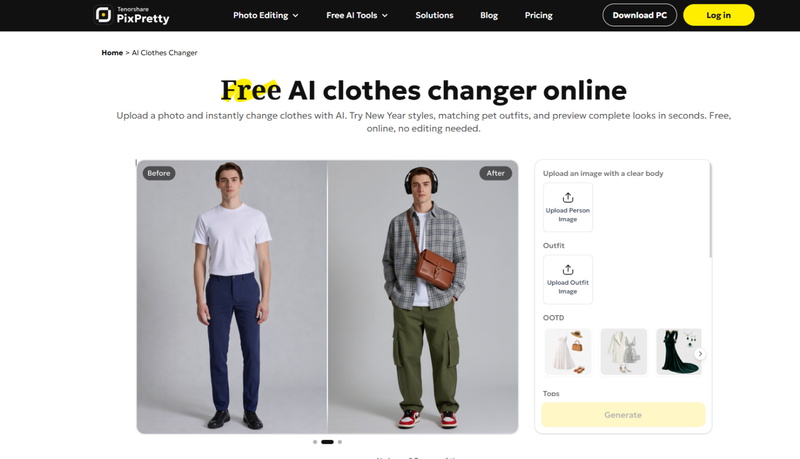This screenshot has height=459, width=800.
Task: Open the Blog page
Action: click(x=489, y=15)
